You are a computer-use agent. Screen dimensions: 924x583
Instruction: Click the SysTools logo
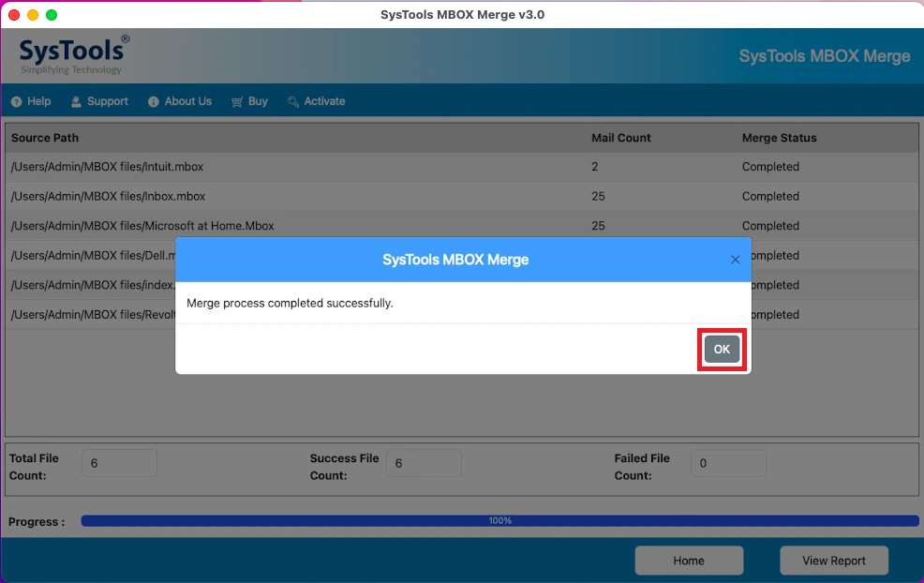coord(73,54)
